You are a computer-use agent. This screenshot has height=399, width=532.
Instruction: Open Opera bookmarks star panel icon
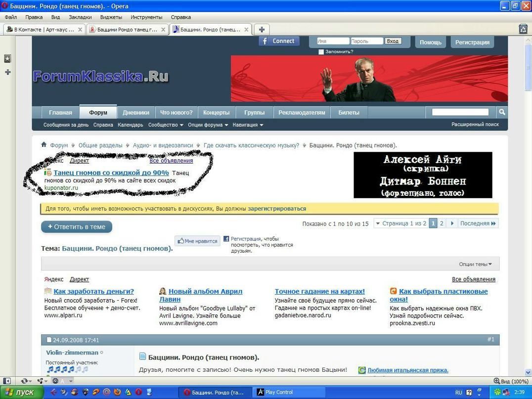coord(7,59)
